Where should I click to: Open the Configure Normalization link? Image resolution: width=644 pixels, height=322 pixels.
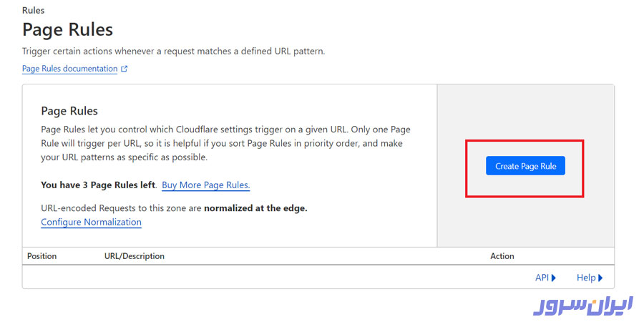point(91,222)
